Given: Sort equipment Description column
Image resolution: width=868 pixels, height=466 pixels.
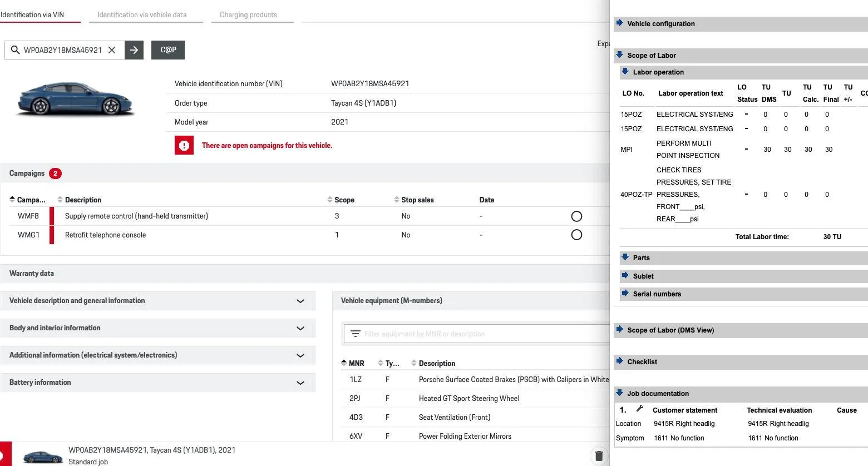Looking at the screenshot, I should point(433,363).
